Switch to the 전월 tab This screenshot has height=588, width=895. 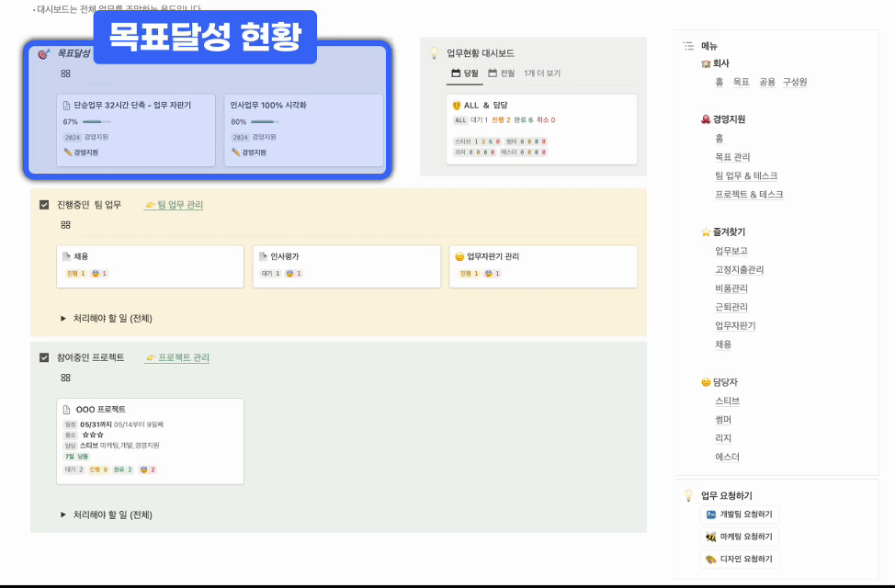(x=501, y=73)
